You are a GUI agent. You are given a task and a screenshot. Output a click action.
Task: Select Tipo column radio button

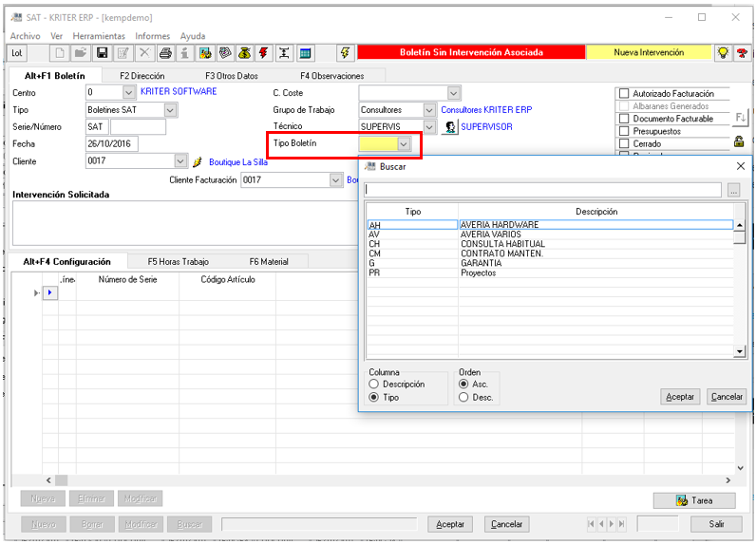373,397
